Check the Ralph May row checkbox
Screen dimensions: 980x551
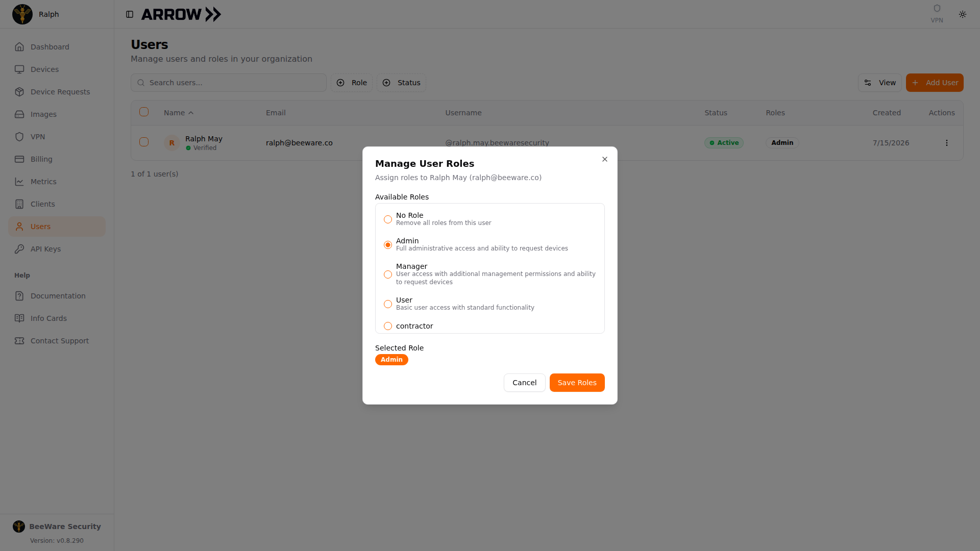(x=144, y=142)
